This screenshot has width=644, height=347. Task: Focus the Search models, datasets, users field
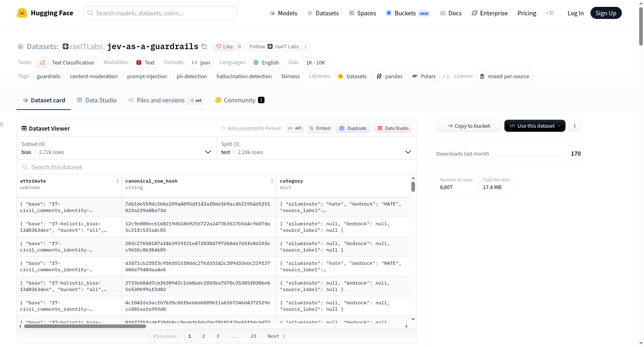(160, 13)
